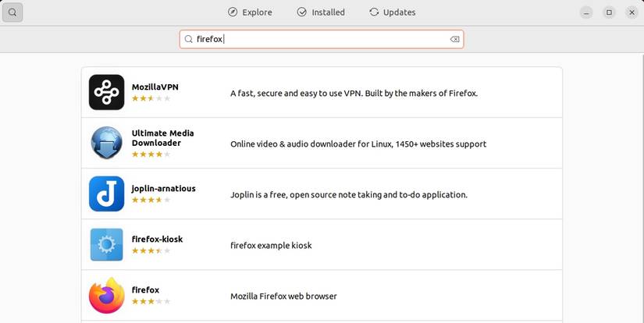This screenshot has height=323, width=644.
Task: Click the compass icon beside Explore
Action: [x=233, y=12]
